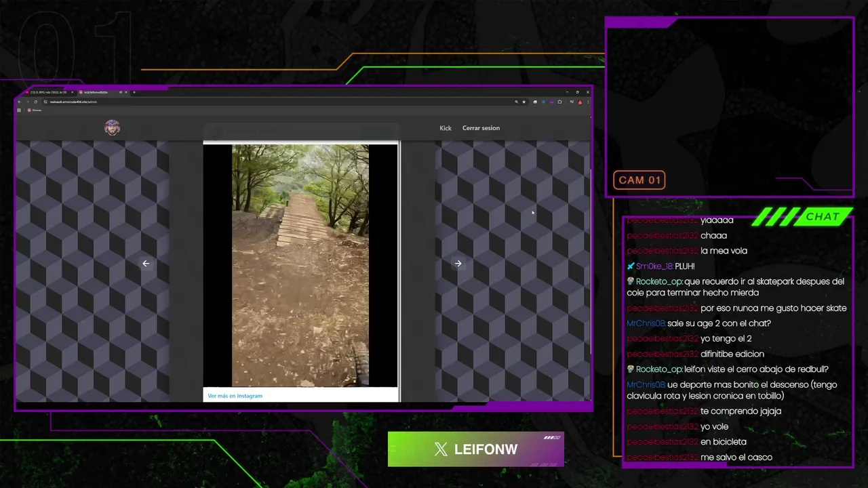Mute the audio icon on second tab
Viewport: 868px width, 488px height.
click(x=121, y=92)
